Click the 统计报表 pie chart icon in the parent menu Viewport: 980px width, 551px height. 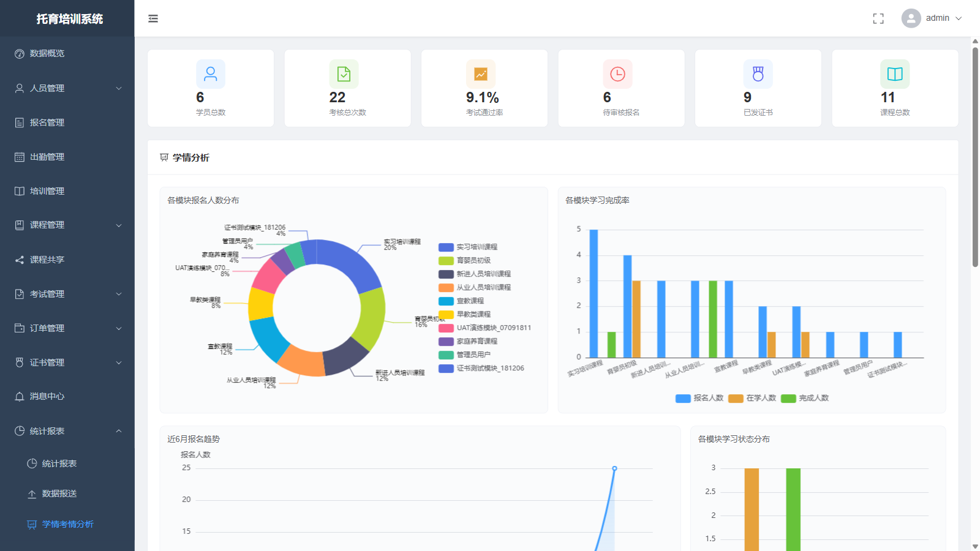coord(20,431)
